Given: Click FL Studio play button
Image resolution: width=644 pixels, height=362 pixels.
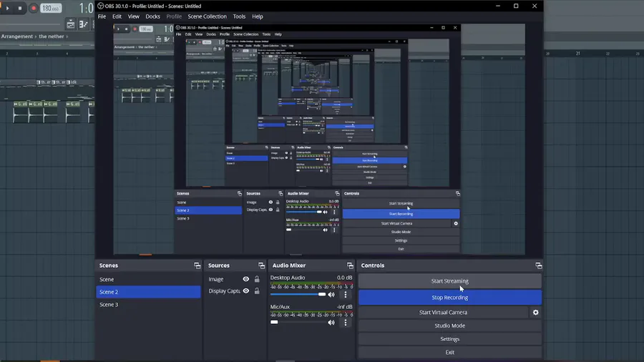Looking at the screenshot, I should [7, 8].
